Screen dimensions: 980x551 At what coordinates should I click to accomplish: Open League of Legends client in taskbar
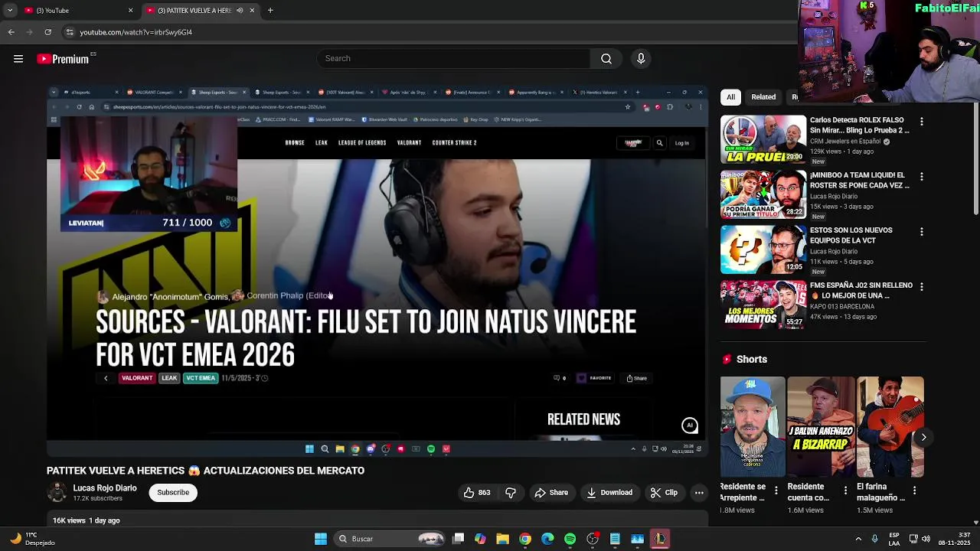tap(660, 539)
